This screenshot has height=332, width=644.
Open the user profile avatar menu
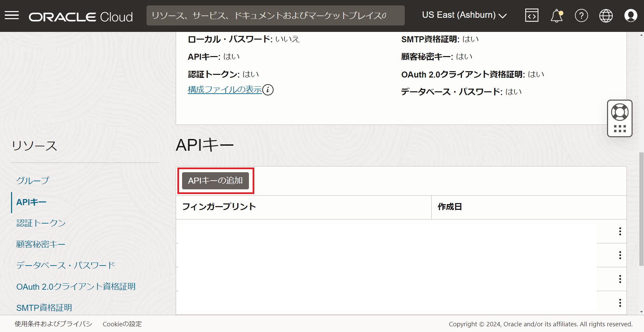631,15
